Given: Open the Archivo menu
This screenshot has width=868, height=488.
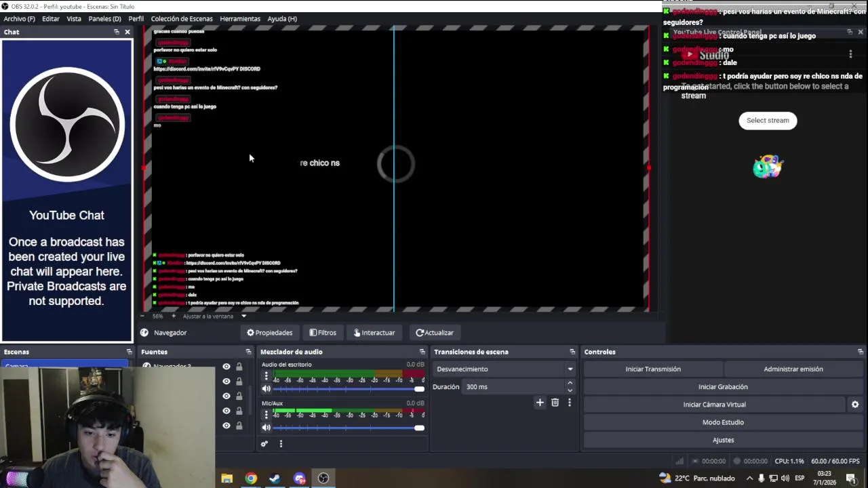Looking at the screenshot, I should (19, 19).
